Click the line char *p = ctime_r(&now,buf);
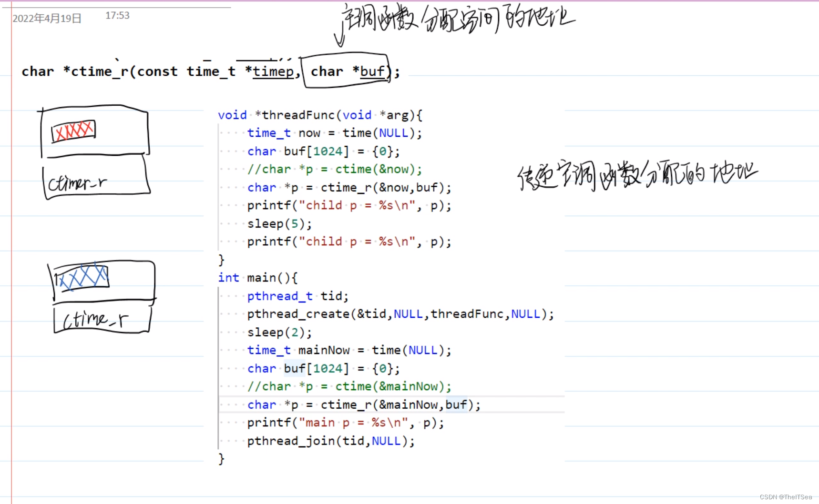Viewport: 819px width, 504px height. point(349,187)
